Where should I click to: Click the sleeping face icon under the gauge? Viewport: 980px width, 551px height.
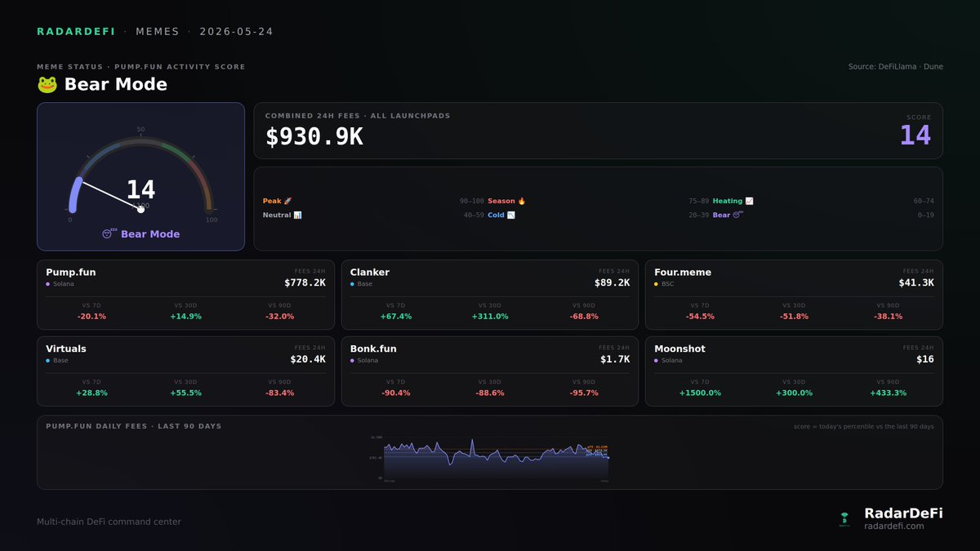pyautogui.click(x=109, y=233)
